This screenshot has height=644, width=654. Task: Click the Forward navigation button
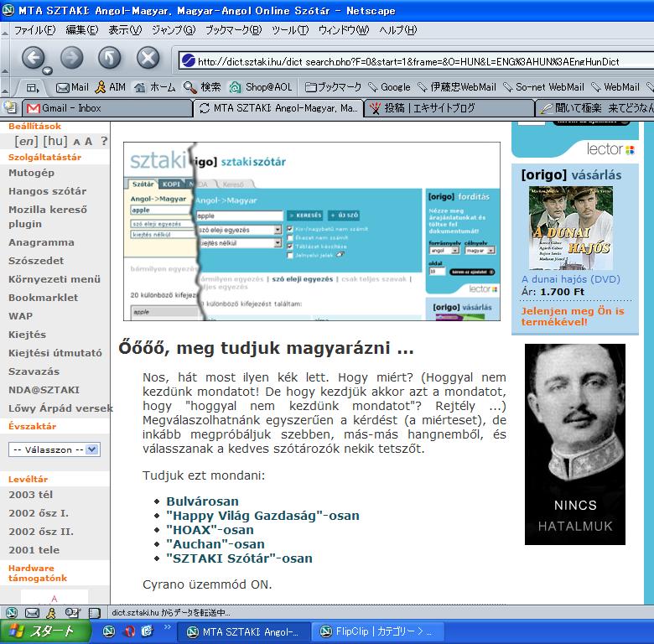point(71,57)
